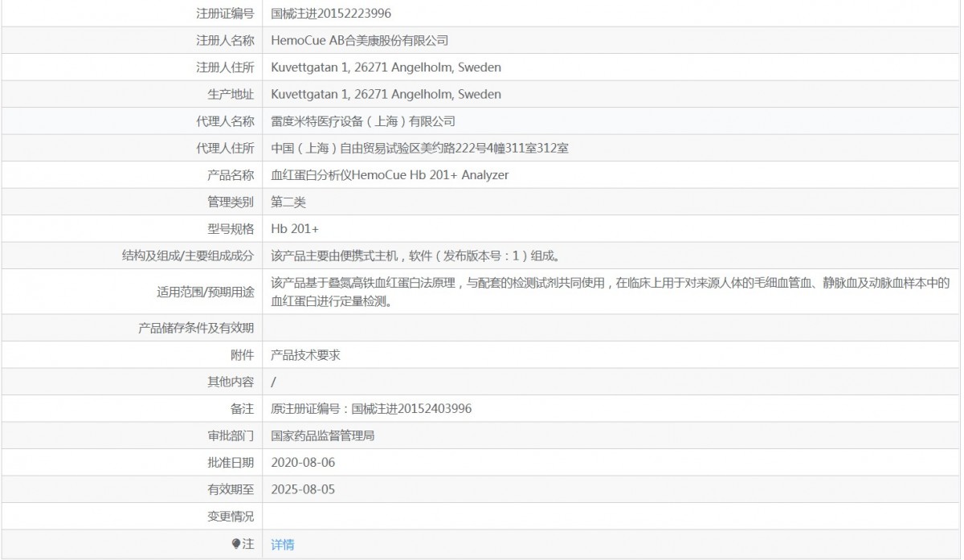Image resolution: width=964 pixels, height=560 pixels.
Task: Select product name 血红蛋白分析仪HemoCue Hb 201+ Analyzer
Action: pyautogui.click(x=390, y=175)
